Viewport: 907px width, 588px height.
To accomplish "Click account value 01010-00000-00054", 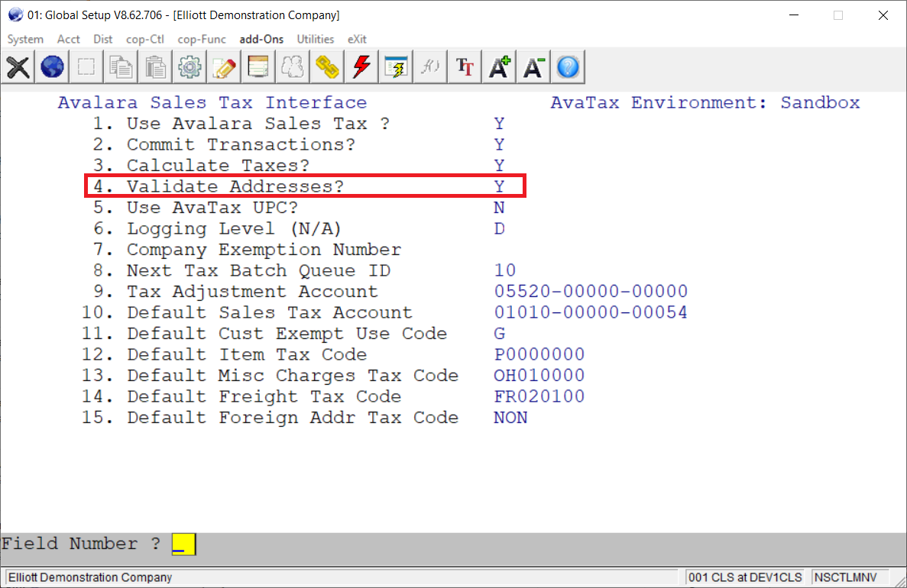I will click(591, 312).
